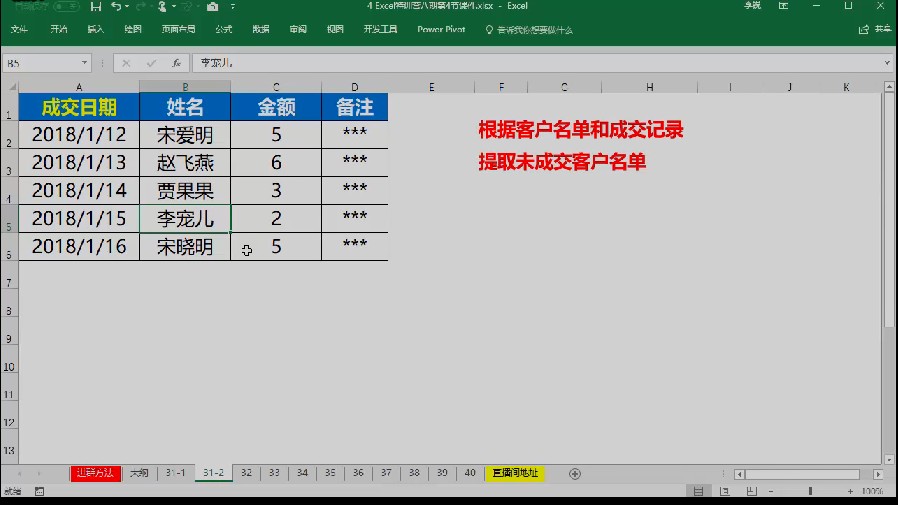Viewport: 898px width, 505px height.
Task: Select Normal view button in status bar
Action: pyautogui.click(x=698, y=491)
